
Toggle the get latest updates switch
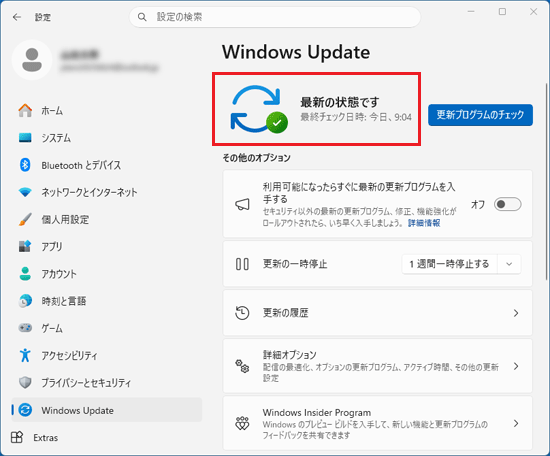coord(508,204)
